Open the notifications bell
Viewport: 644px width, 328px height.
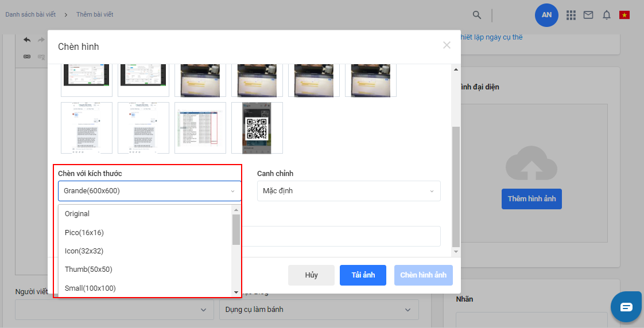tap(606, 15)
